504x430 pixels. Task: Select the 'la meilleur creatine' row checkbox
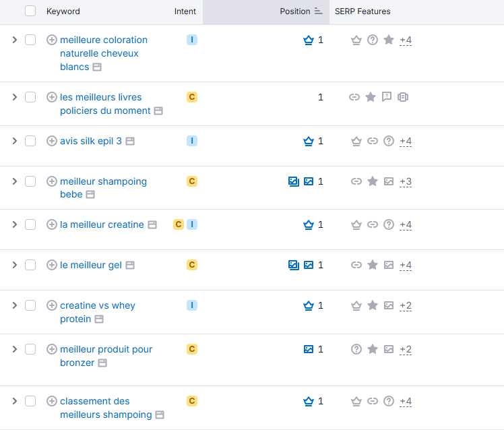(x=30, y=224)
